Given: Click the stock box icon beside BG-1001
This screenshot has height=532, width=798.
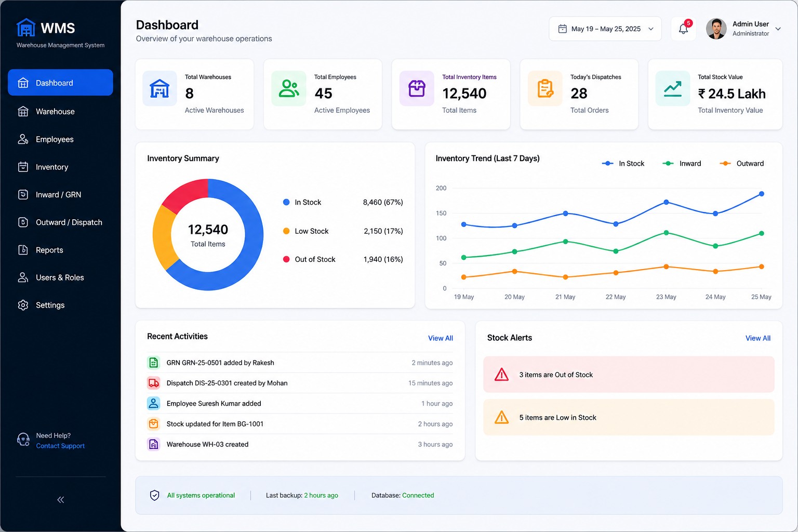Looking at the screenshot, I should click(x=153, y=424).
